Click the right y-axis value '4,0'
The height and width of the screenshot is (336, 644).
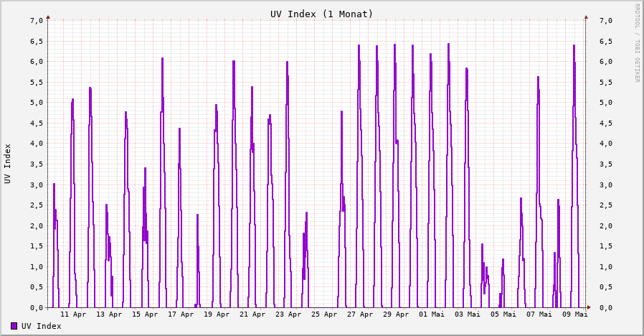point(606,144)
